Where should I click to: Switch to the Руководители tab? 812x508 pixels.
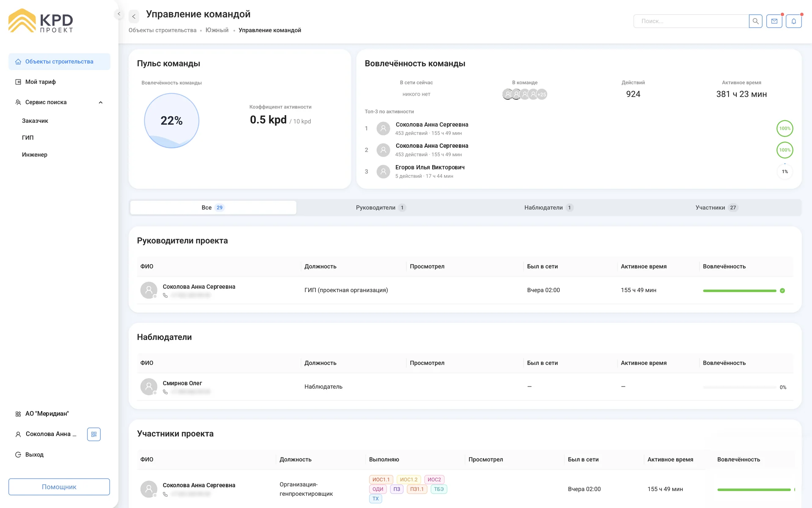tap(381, 207)
